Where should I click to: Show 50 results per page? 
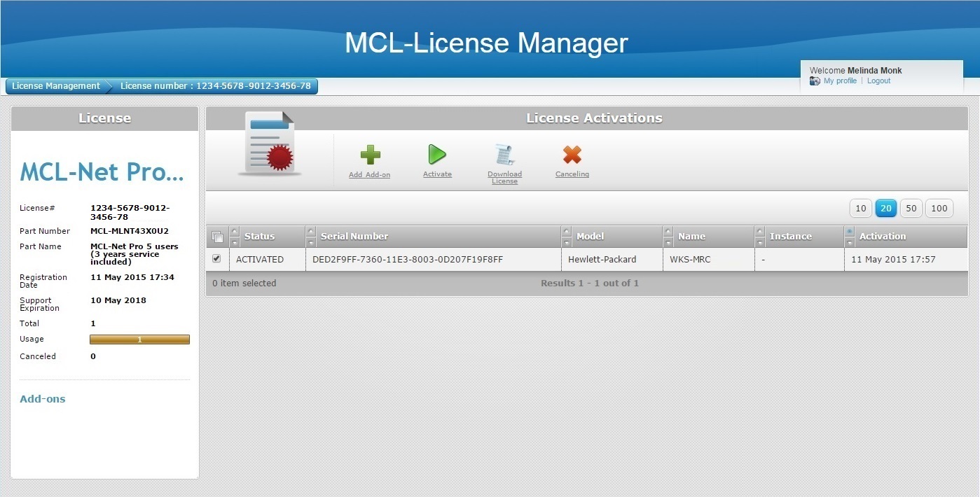click(911, 208)
